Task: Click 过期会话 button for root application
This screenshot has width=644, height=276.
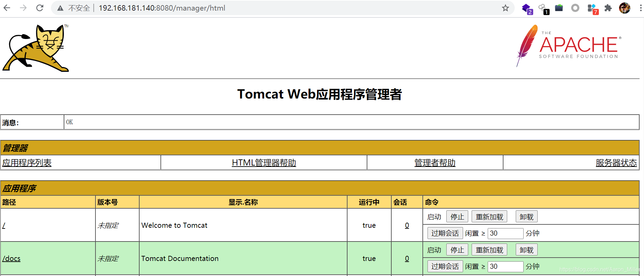Action: pos(445,233)
